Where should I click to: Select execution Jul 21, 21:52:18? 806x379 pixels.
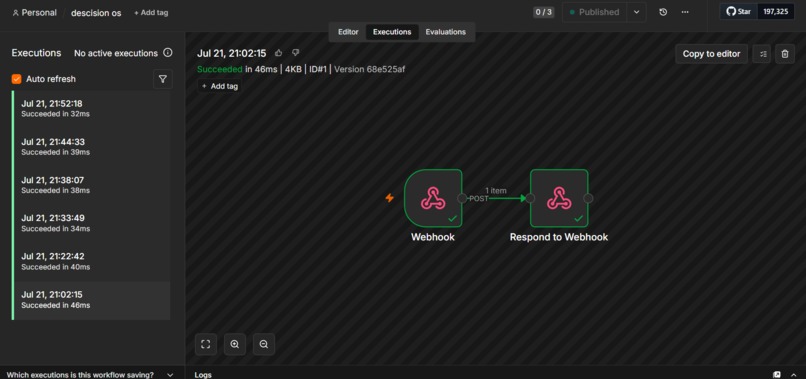91,108
